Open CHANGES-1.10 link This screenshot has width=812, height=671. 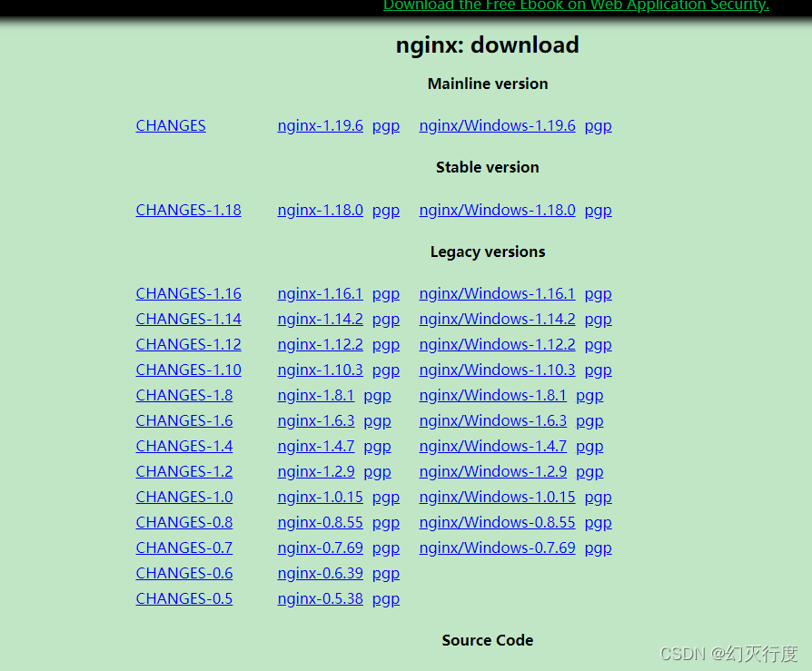pyautogui.click(x=189, y=370)
